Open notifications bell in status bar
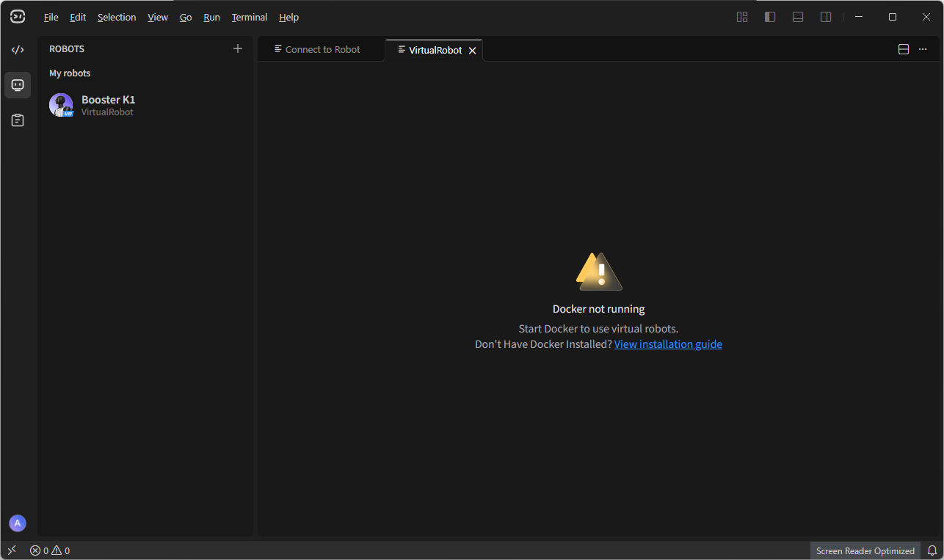944x560 pixels. [932, 550]
